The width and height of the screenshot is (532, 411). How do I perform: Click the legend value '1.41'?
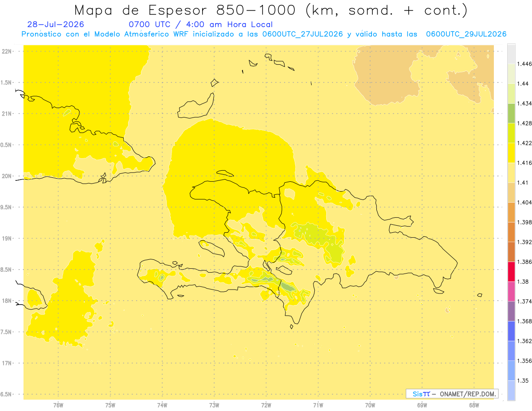(x=523, y=183)
